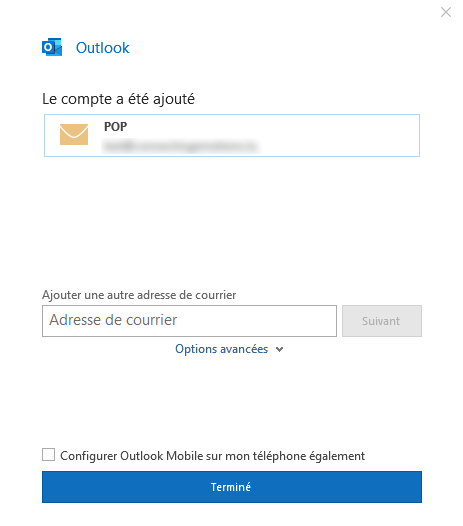This screenshot has width=463, height=526.
Task: Focus the Adresse de courrier input field
Action: click(x=189, y=321)
